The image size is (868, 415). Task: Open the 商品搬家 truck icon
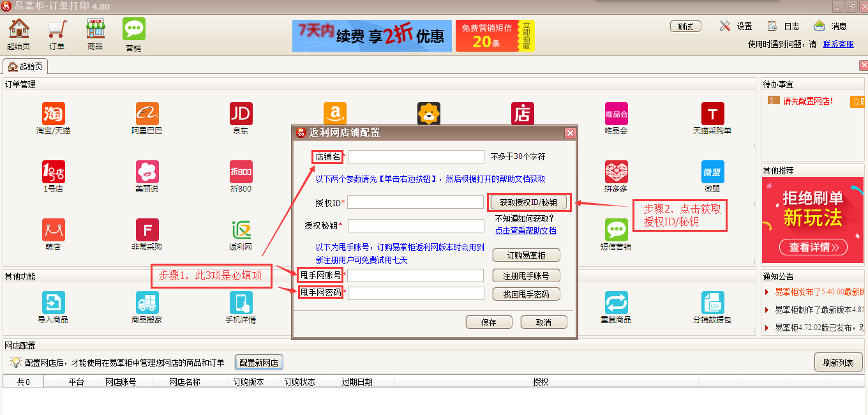click(147, 303)
